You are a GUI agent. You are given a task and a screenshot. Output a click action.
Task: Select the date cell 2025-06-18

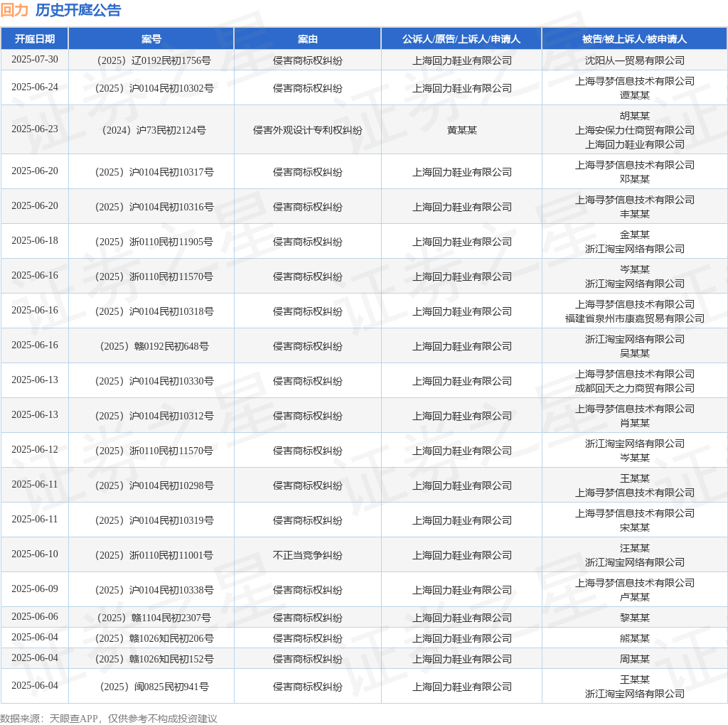(x=35, y=240)
